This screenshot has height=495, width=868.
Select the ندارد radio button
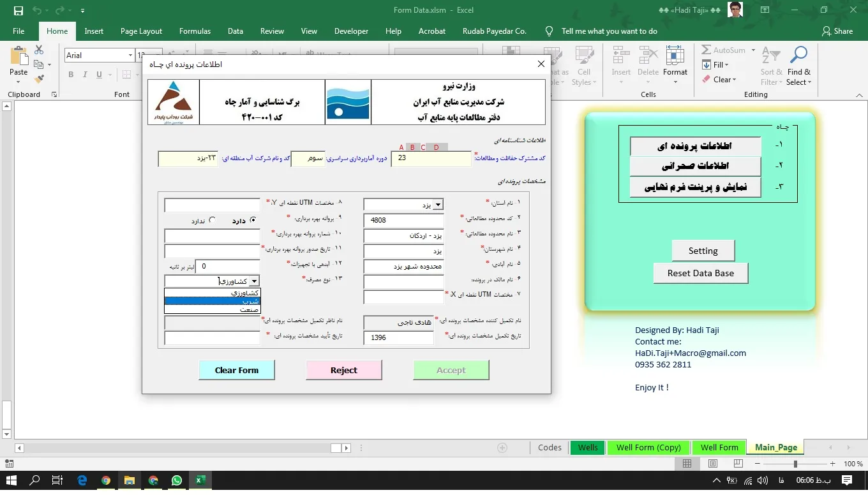213,220
